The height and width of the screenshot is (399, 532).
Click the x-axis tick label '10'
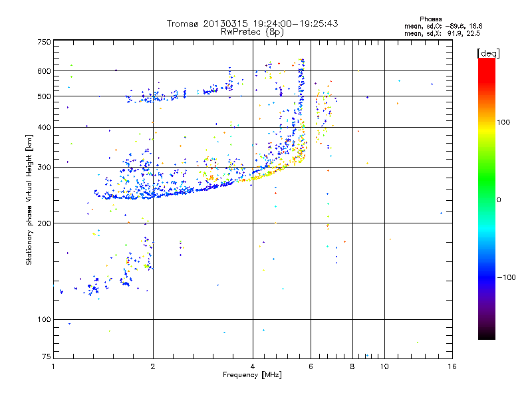point(384,366)
